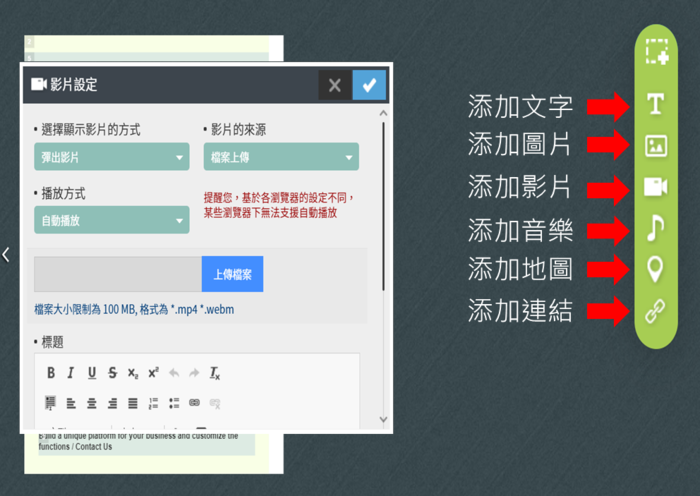The width and height of the screenshot is (700, 496).
Task: Close the 影片設定 dialog with X
Action: [335, 85]
